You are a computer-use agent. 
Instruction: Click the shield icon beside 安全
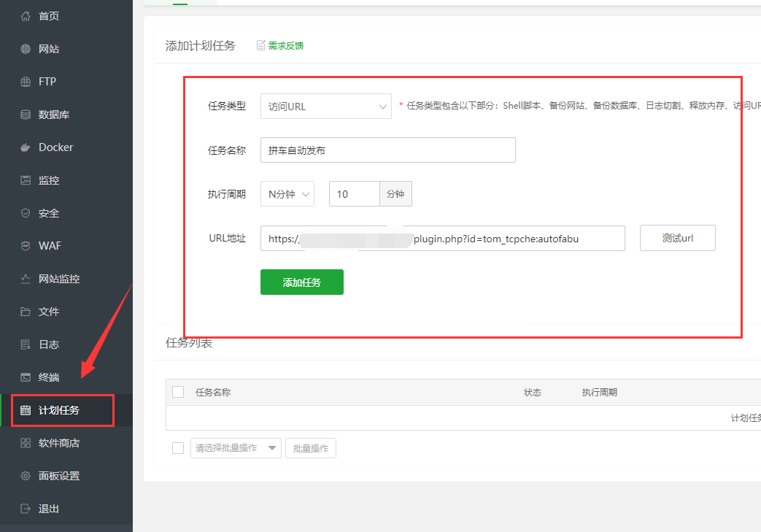pyautogui.click(x=26, y=213)
